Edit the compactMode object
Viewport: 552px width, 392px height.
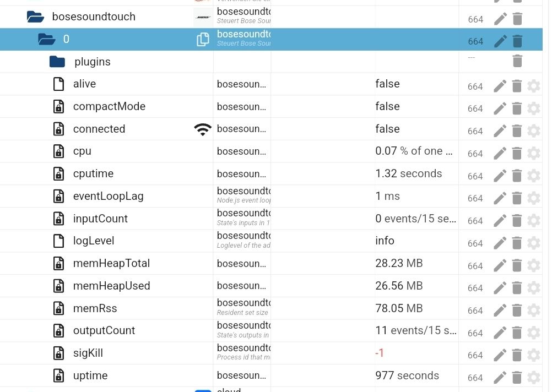pyautogui.click(x=500, y=108)
